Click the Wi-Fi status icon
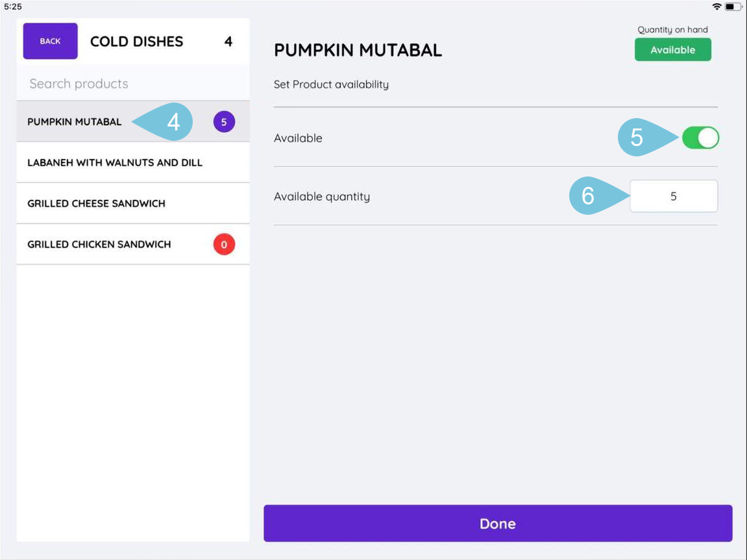 [716, 6]
